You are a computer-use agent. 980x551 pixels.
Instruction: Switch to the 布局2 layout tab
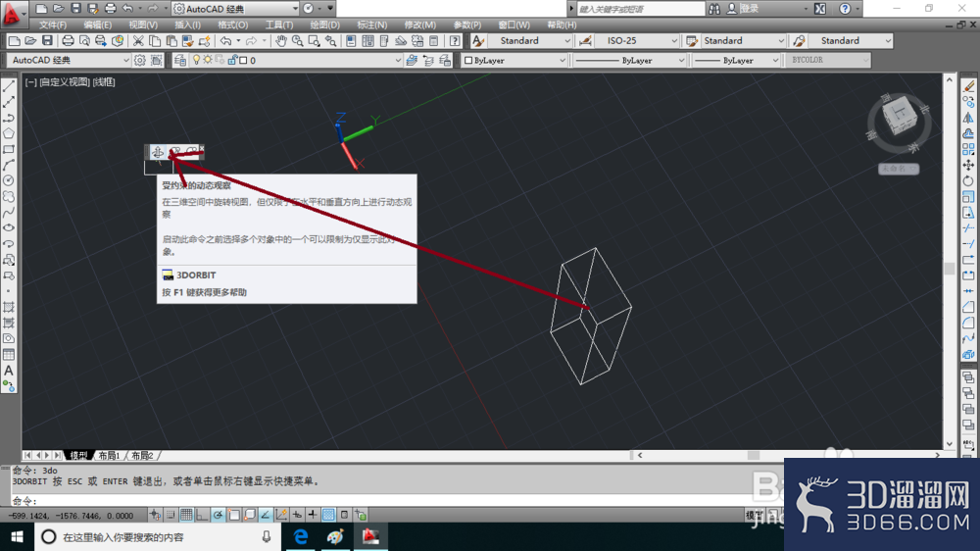click(142, 455)
